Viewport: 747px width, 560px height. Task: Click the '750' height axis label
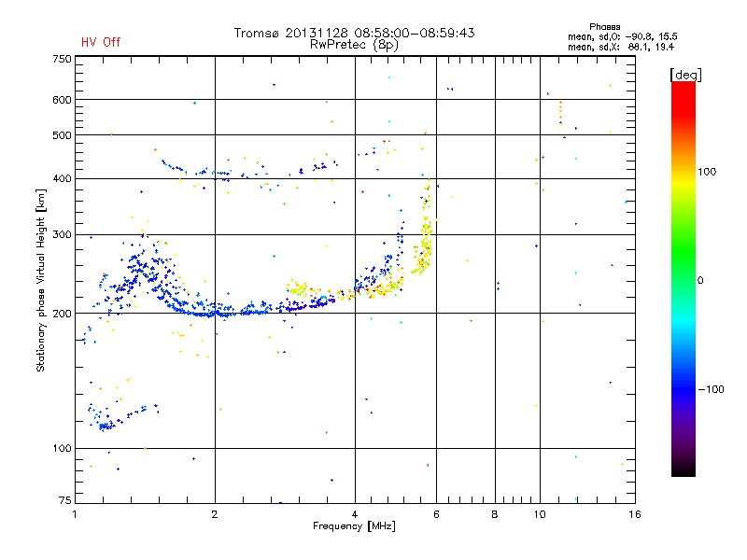click(62, 59)
